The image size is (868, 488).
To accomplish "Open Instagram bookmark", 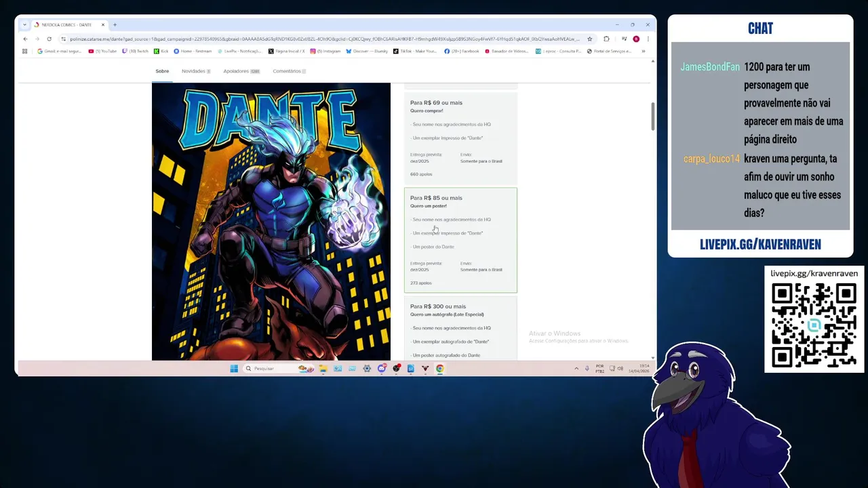I will pos(325,51).
